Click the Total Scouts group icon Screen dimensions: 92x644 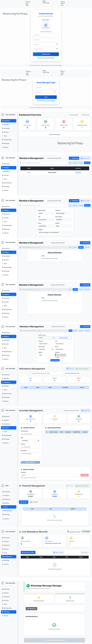click(x=27, y=121)
